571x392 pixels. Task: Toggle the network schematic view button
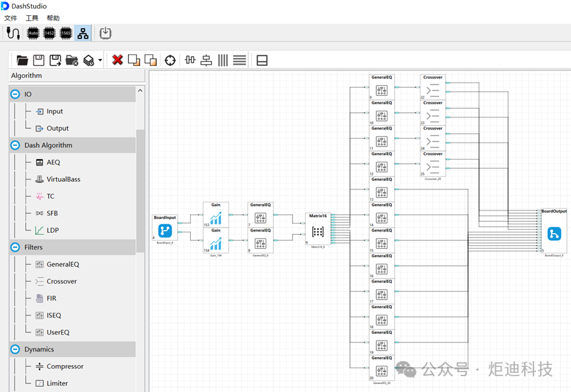pos(83,32)
